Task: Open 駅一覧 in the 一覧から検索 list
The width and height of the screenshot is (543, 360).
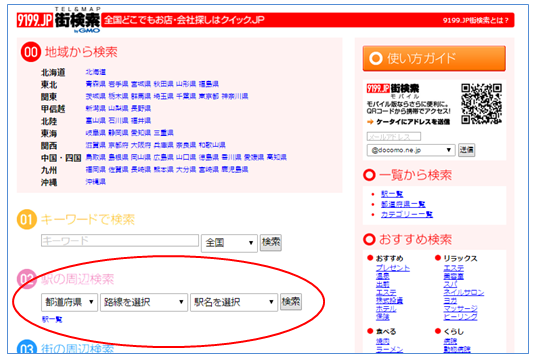Action: coord(392,194)
